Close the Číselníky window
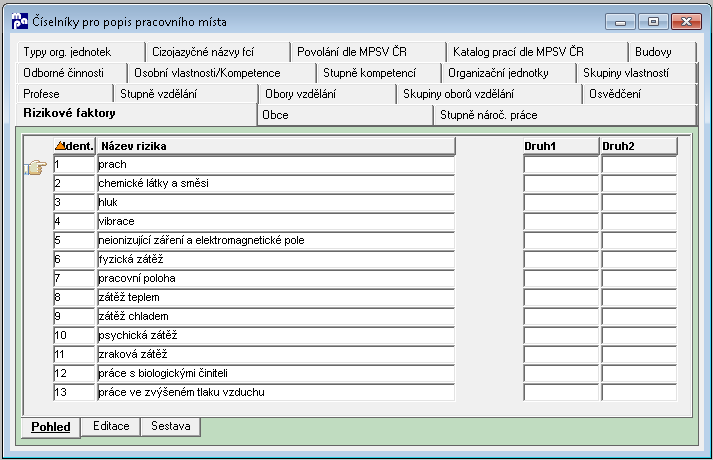713x460 pixels. point(686,22)
